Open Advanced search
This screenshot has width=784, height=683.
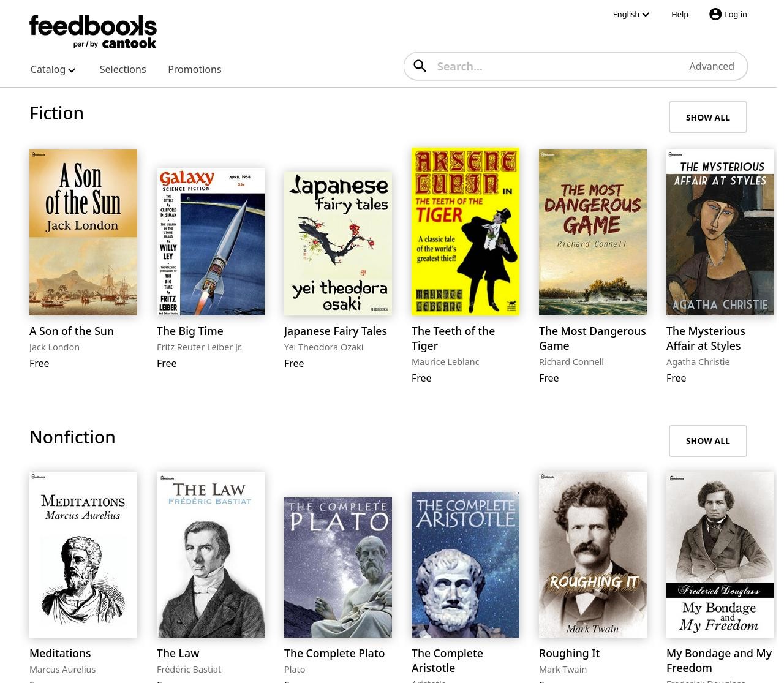(x=712, y=66)
